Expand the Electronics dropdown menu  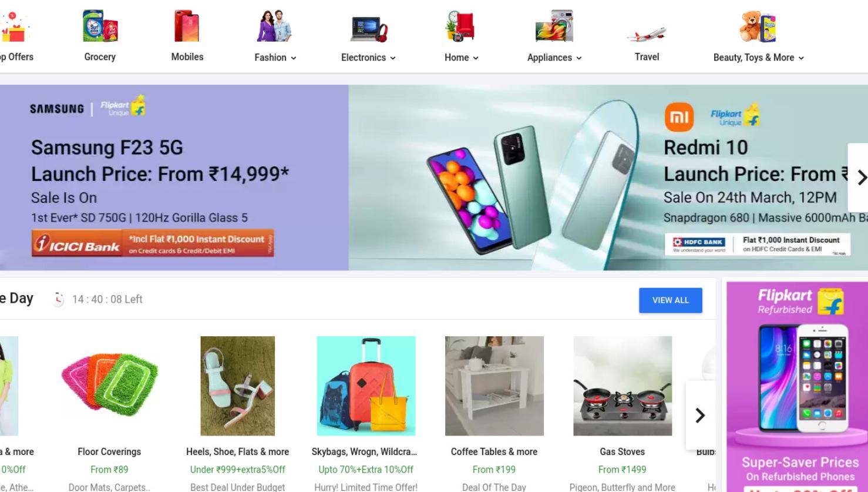tap(392, 58)
